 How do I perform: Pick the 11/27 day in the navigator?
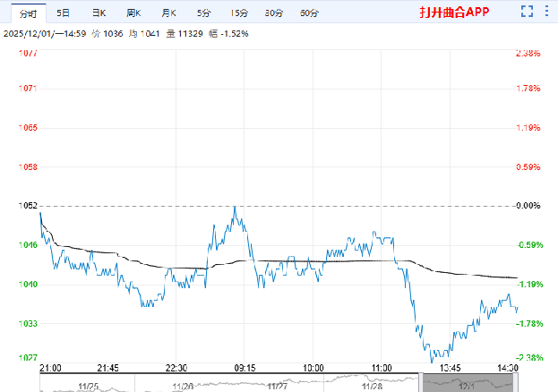click(x=278, y=385)
